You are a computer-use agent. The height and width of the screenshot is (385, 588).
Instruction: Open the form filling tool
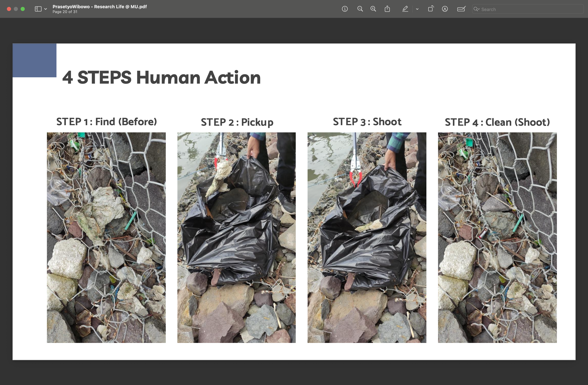point(461,9)
